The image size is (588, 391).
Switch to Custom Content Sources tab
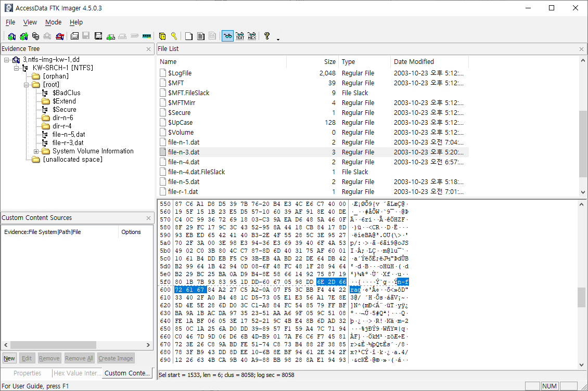point(127,373)
